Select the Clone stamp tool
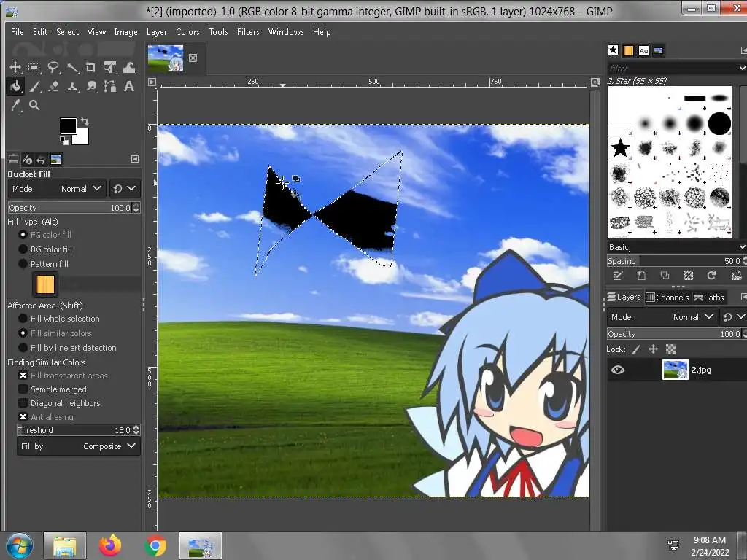The height and width of the screenshot is (560, 747). (x=72, y=86)
